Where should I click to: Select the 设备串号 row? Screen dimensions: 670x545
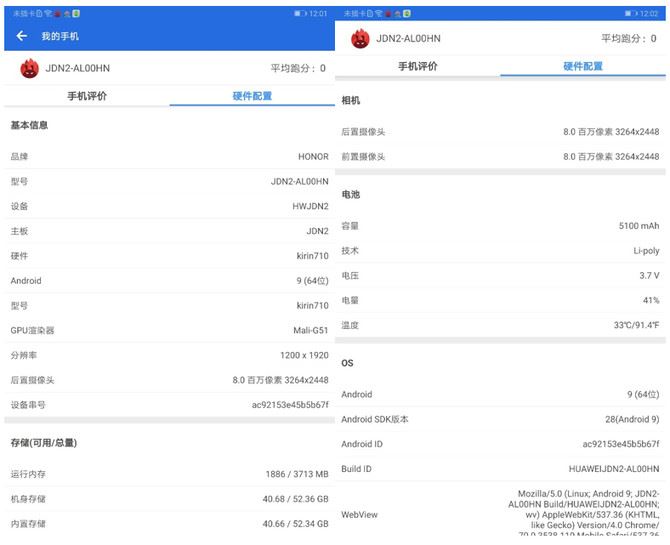169,405
